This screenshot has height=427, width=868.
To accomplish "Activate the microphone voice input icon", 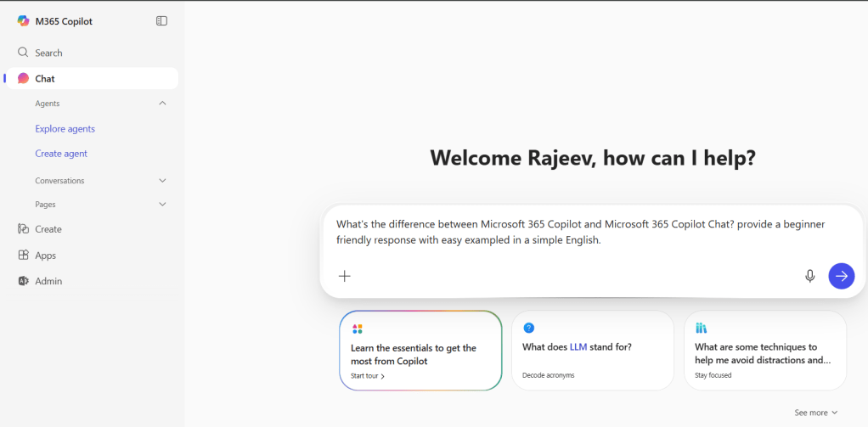I will [x=810, y=276].
